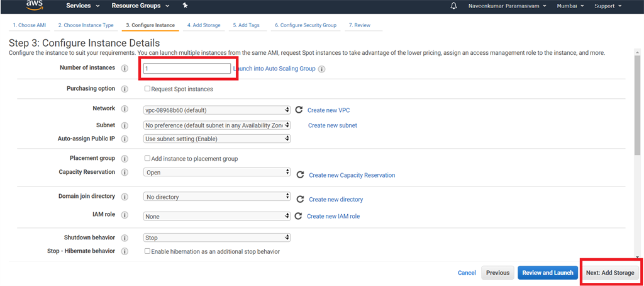Image resolution: width=644 pixels, height=286 pixels.
Task: Open Naveenkumar Paramasivam account menu
Action: click(508, 6)
